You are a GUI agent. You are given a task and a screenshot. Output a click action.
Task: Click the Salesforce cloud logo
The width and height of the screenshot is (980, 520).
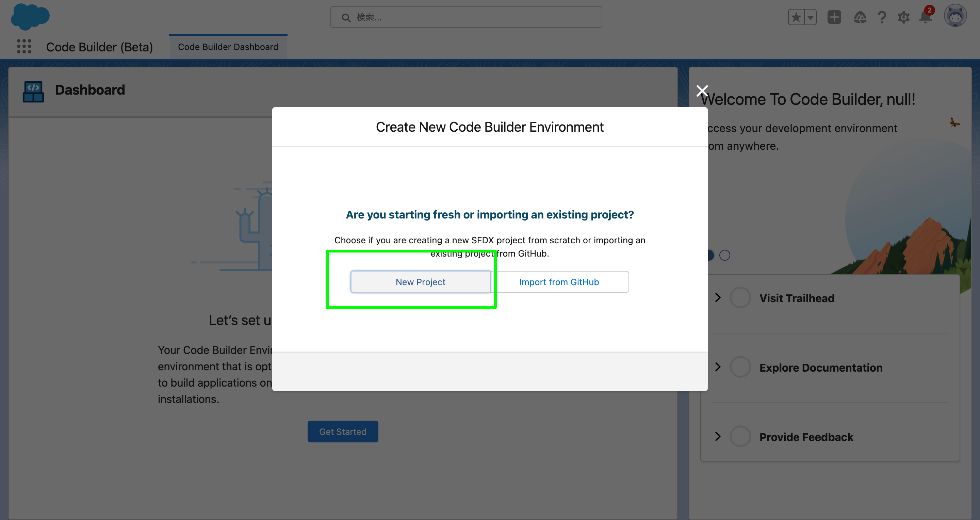30,17
